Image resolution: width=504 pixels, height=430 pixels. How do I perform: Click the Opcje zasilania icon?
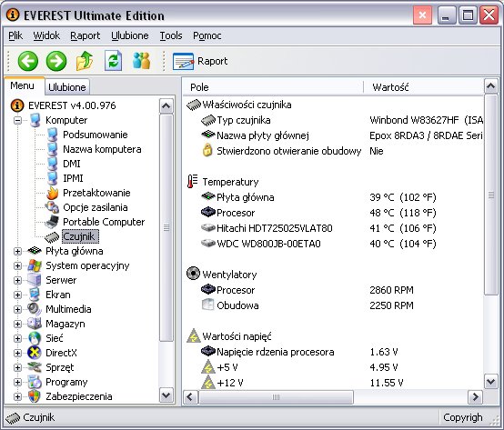(52, 207)
